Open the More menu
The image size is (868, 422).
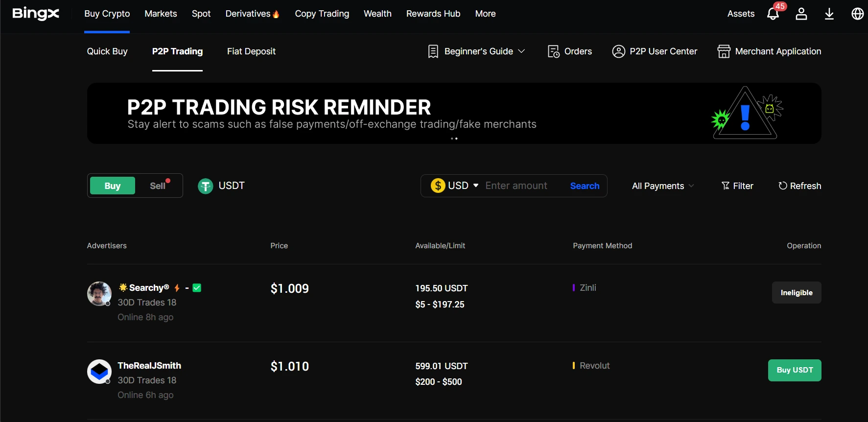click(x=485, y=14)
